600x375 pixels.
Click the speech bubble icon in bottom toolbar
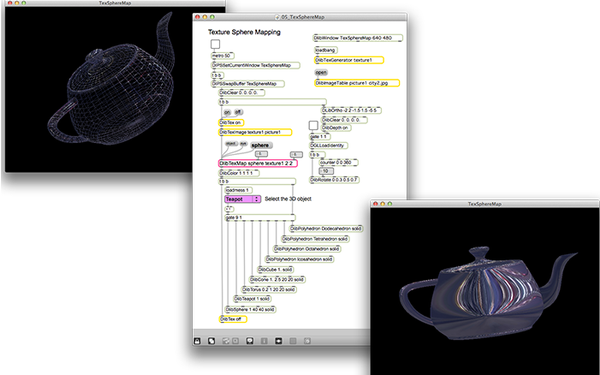250,341
